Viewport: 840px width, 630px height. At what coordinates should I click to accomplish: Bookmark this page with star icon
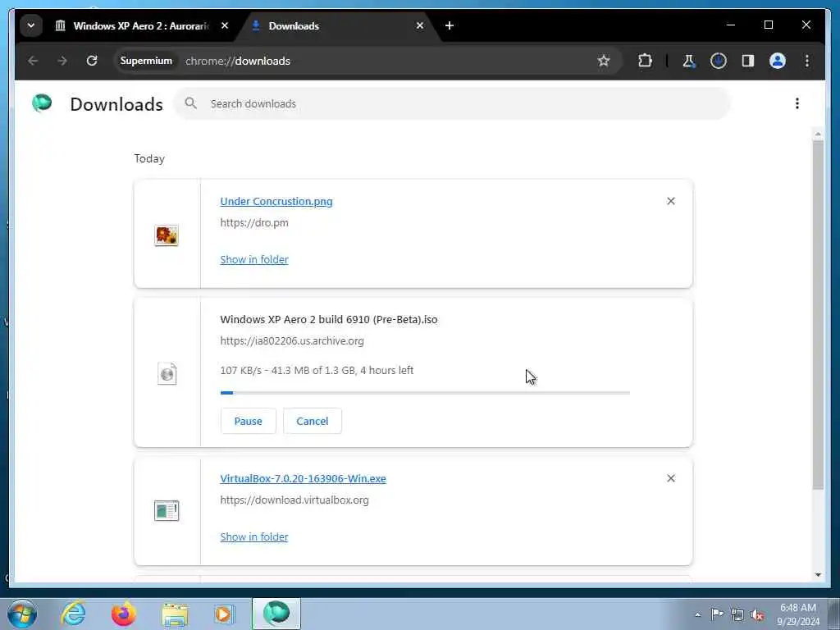tap(604, 61)
